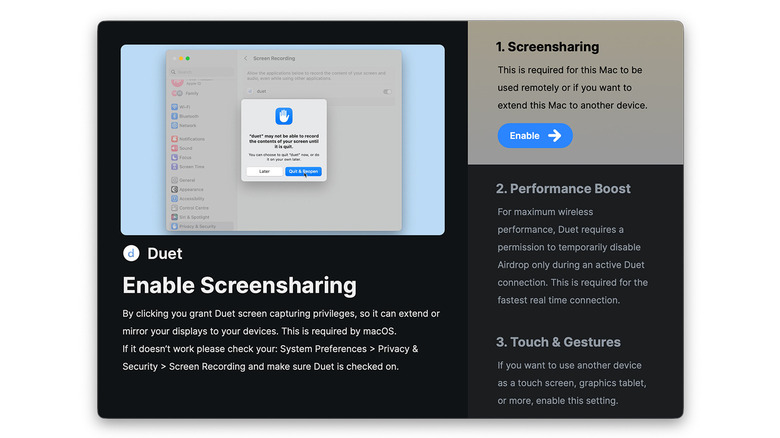
Task: Click the Siri & Spotlight sidebar icon
Action: (x=175, y=216)
